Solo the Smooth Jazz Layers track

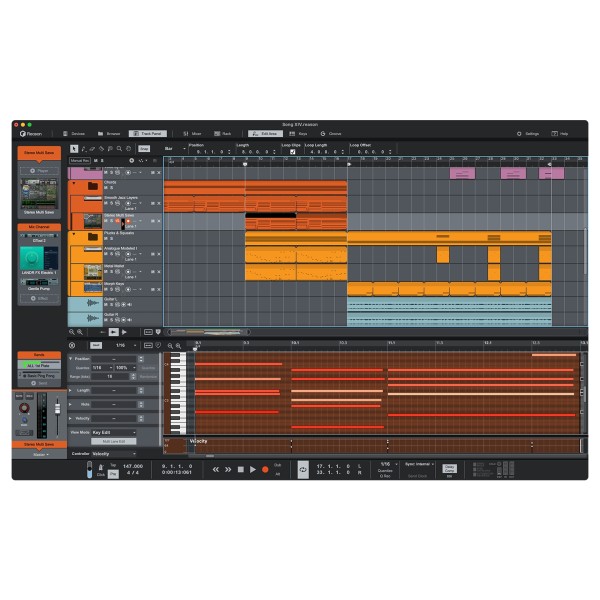(111, 203)
